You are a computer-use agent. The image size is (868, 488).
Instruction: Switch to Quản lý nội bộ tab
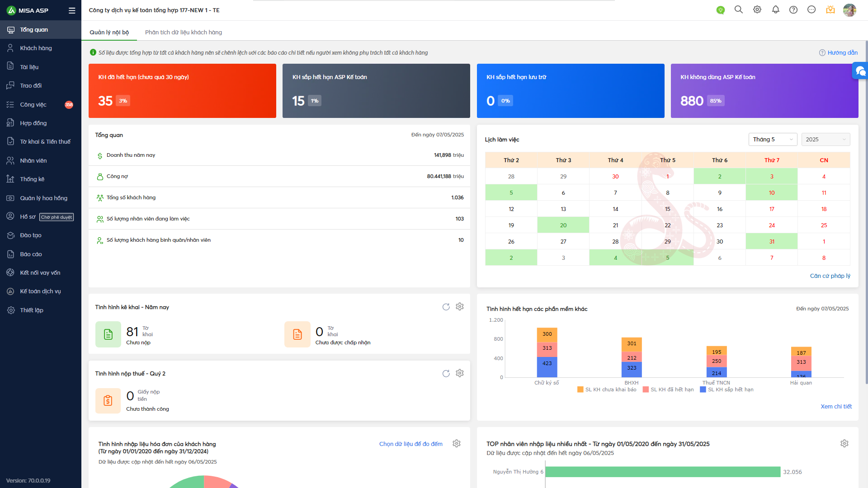(x=109, y=32)
